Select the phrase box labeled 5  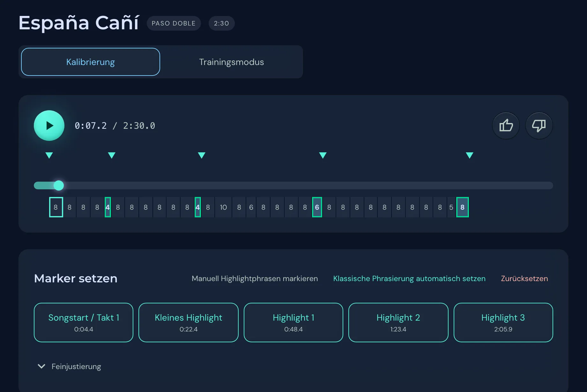[451, 207]
